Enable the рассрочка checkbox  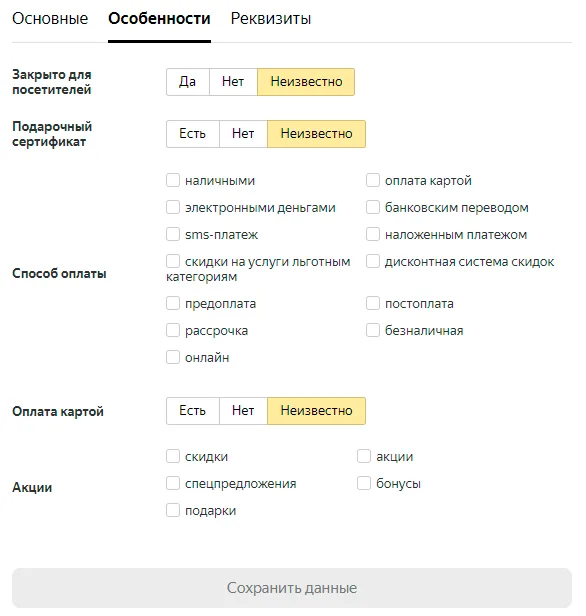click(173, 330)
